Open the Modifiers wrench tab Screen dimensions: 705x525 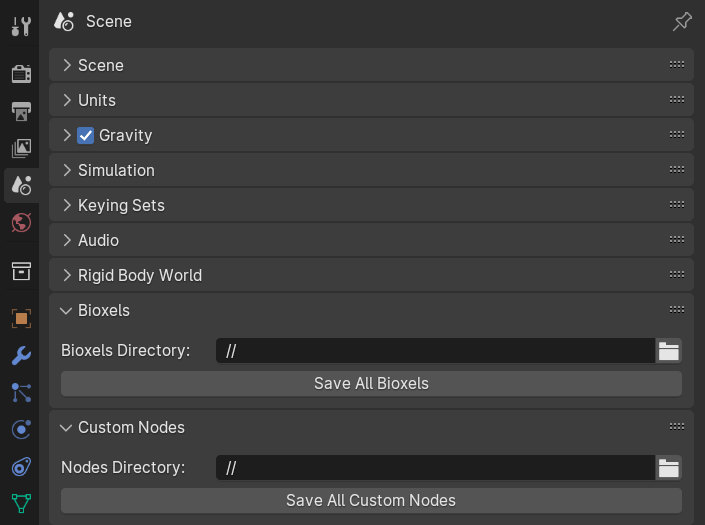pos(21,356)
